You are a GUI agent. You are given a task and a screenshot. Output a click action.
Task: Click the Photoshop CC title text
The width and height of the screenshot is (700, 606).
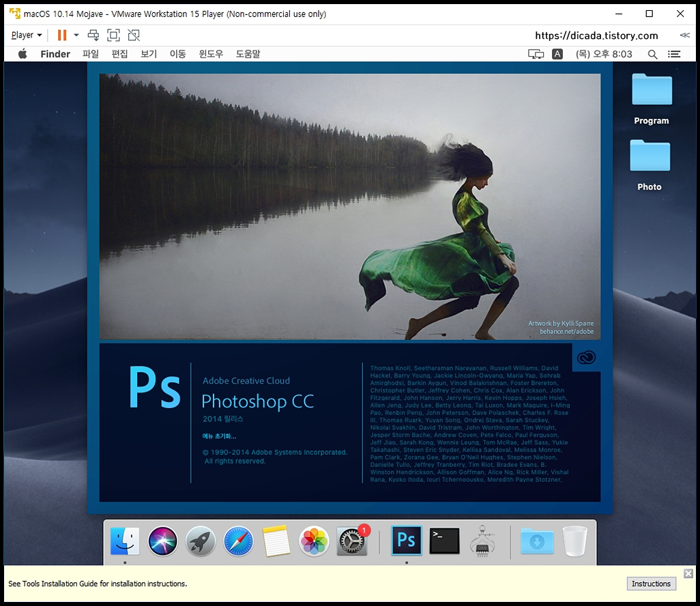click(258, 401)
